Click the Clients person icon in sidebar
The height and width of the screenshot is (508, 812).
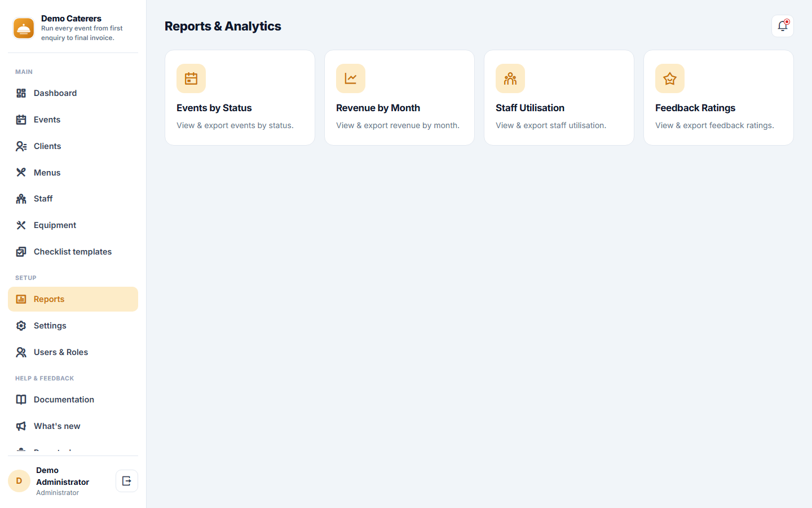point(21,146)
